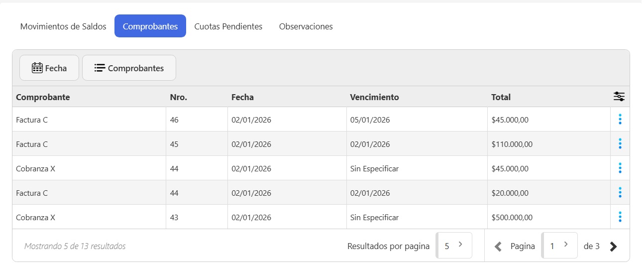644x263 pixels.
Task: Open the page number selector
Action: click(559, 246)
